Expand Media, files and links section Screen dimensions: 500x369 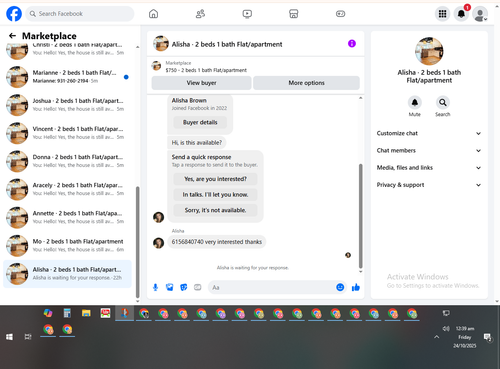(429, 168)
